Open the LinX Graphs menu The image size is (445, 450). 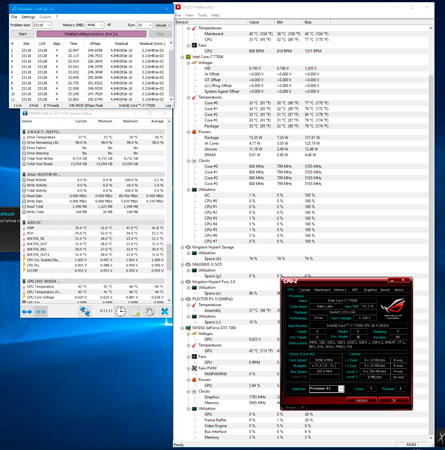coord(45,17)
